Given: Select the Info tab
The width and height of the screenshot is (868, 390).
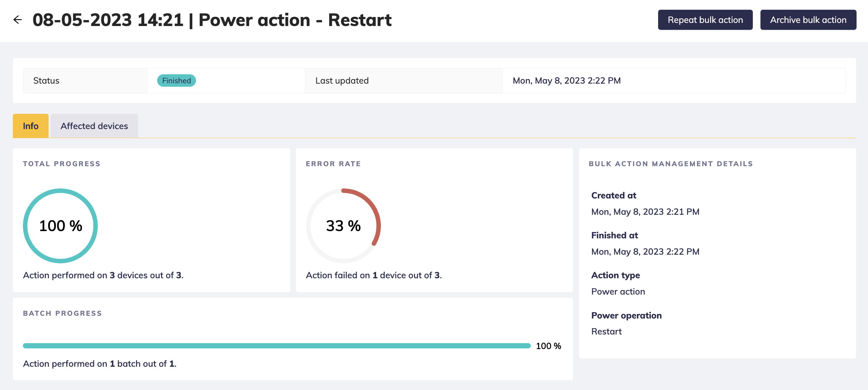Looking at the screenshot, I should pyautogui.click(x=31, y=126).
